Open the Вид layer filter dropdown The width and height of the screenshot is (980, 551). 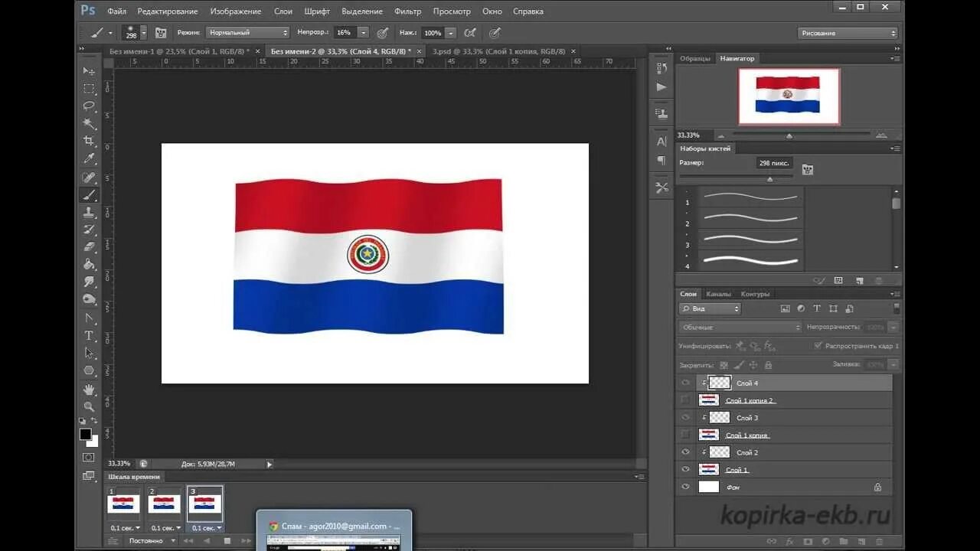pos(710,308)
